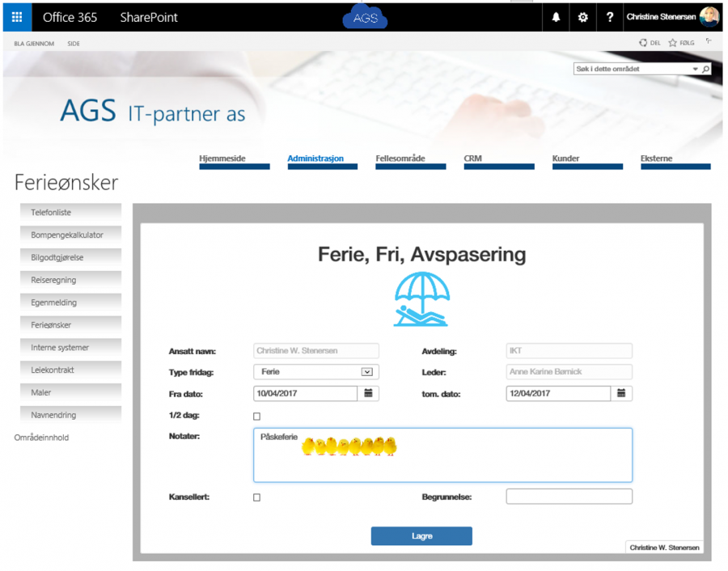Click the focus content icon

pyautogui.click(x=709, y=42)
